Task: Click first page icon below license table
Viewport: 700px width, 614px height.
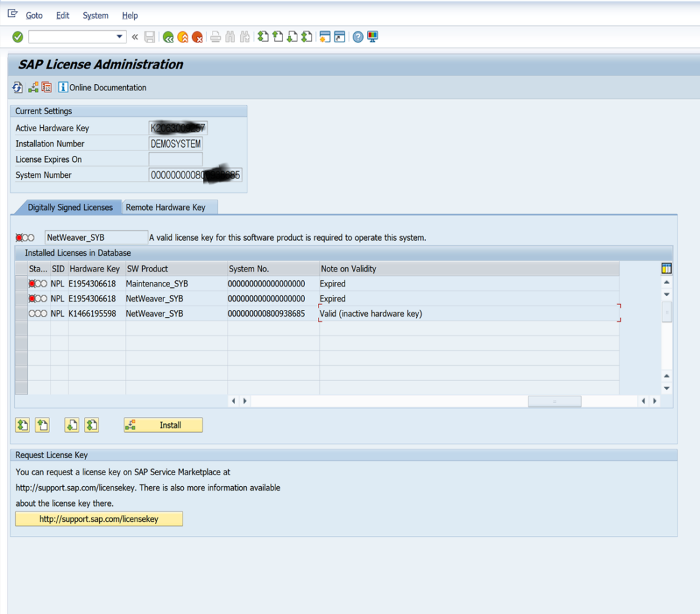Action: 23,425
